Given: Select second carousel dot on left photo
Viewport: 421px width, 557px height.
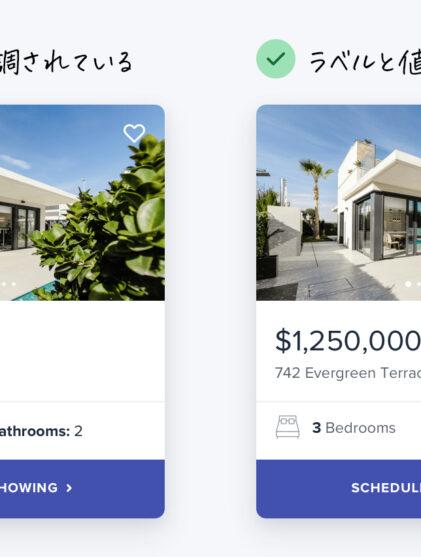Looking at the screenshot, I should [14, 284].
